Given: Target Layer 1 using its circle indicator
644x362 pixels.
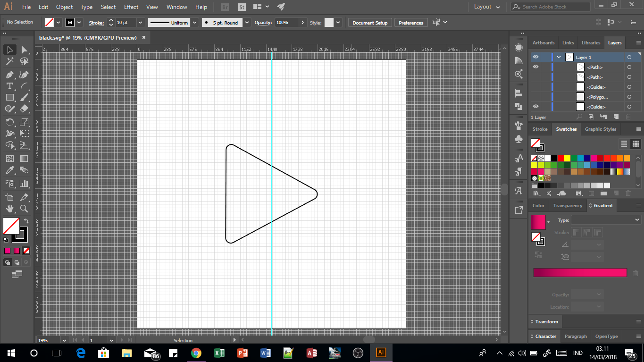Looking at the screenshot, I should click(629, 57).
